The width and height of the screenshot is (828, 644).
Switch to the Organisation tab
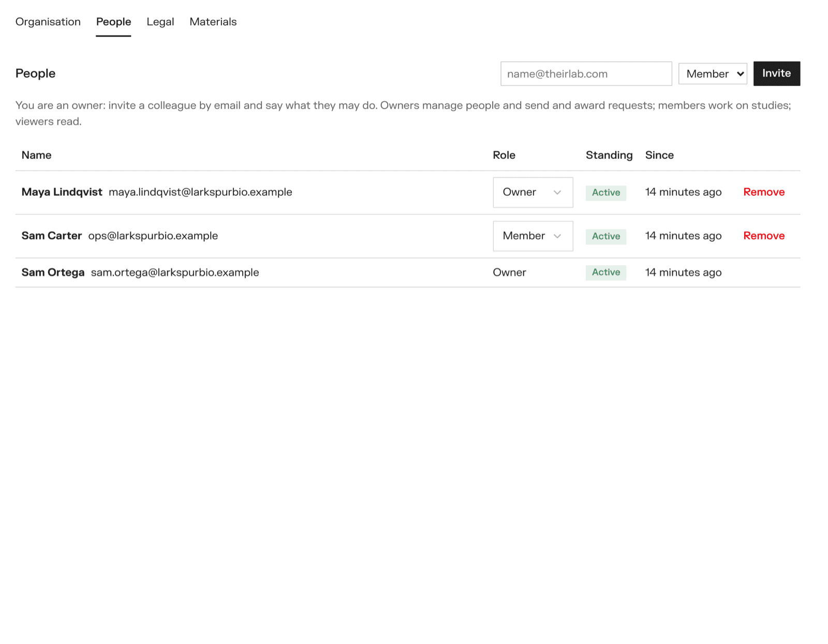(48, 22)
